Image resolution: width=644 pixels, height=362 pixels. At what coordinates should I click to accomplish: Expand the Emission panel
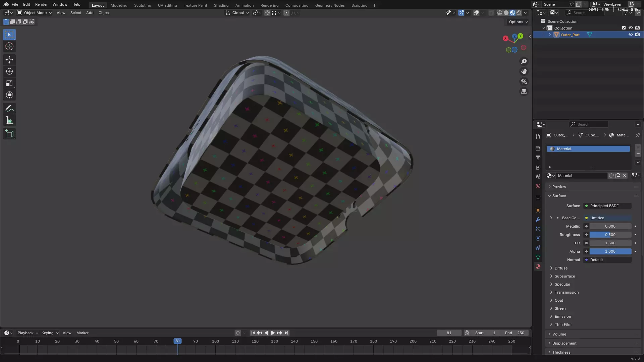pyautogui.click(x=562, y=316)
